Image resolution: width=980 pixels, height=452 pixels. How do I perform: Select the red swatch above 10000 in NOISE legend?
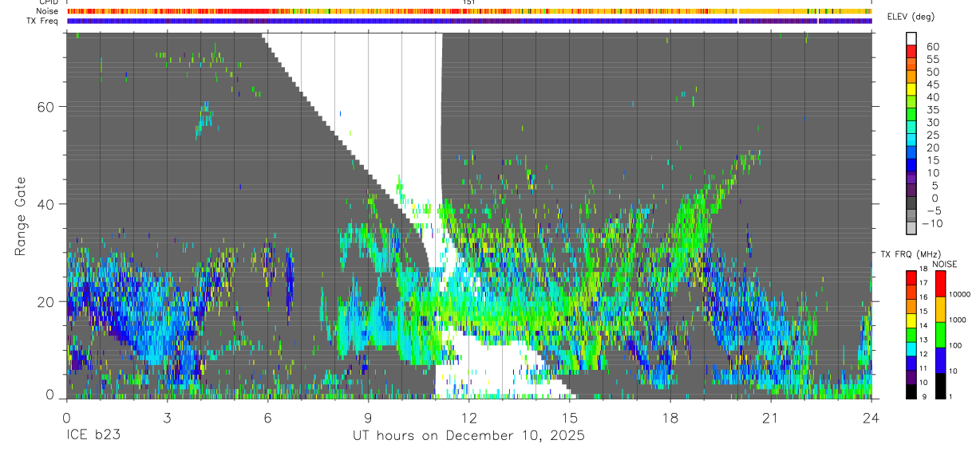coord(941,283)
